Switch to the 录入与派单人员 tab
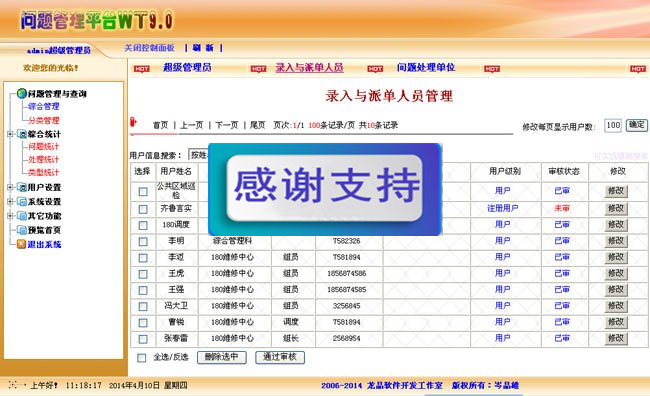This screenshot has width=650, height=396. [x=309, y=68]
